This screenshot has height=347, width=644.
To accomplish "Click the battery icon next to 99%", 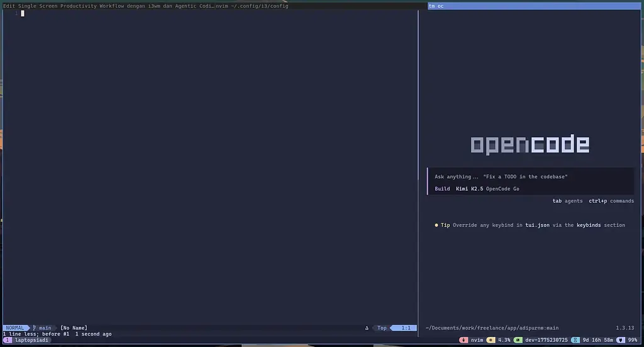I will point(620,340).
